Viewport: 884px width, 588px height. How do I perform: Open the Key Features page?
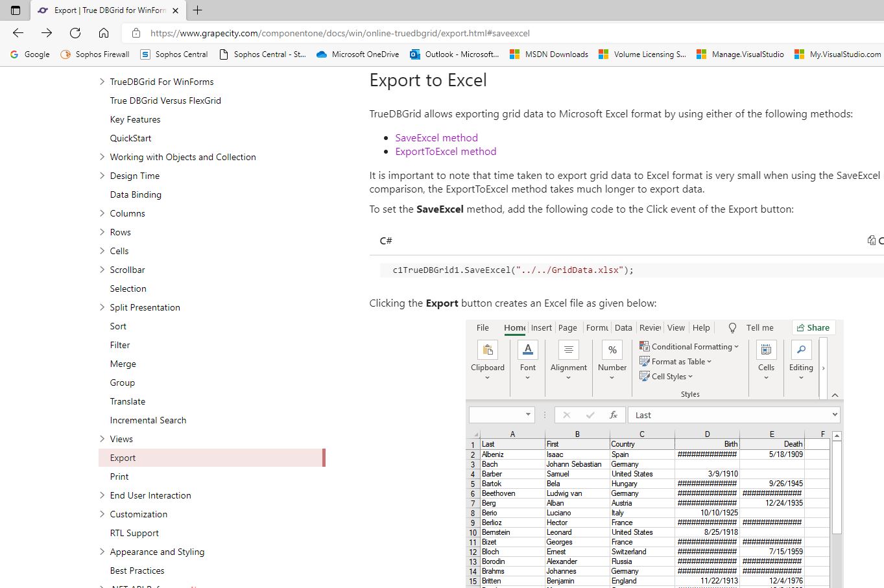tap(135, 119)
